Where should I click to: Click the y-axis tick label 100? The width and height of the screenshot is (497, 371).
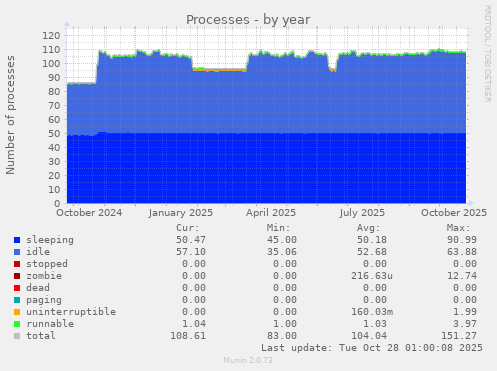[x=51, y=64]
